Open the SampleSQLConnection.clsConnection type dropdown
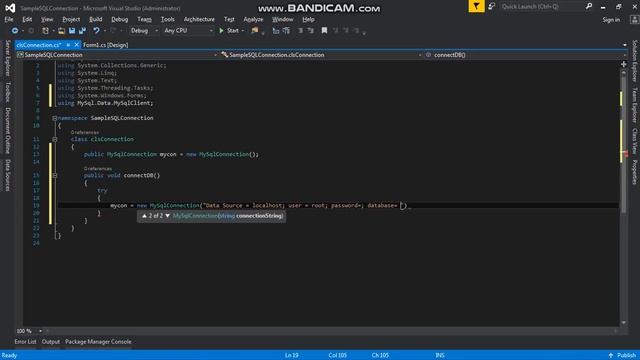 [321, 55]
